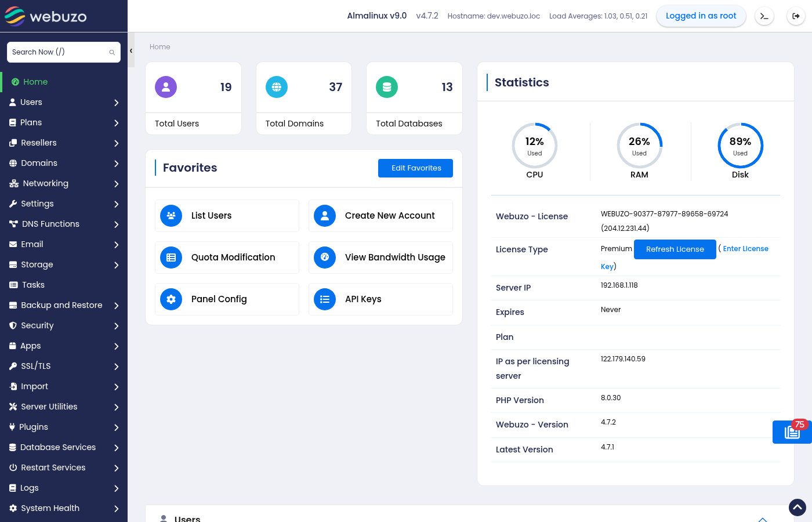Viewport: 812px width, 522px height.
Task: Open the news widget with 75 badge
Action: tap(792, 432)
